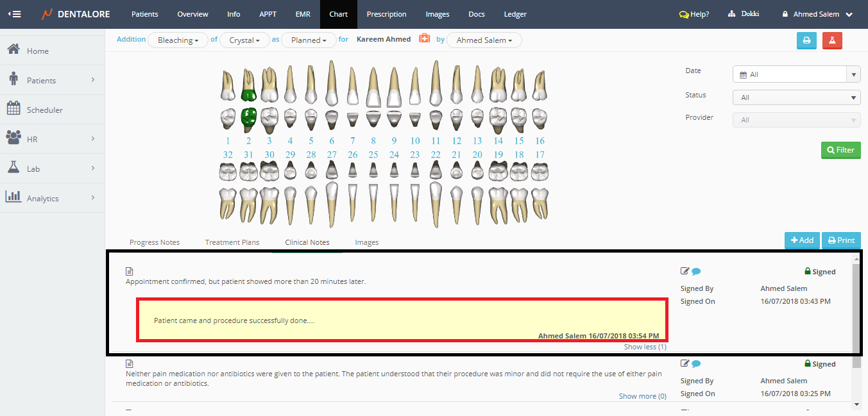Open the Status filter dropdown

[796, 98]
